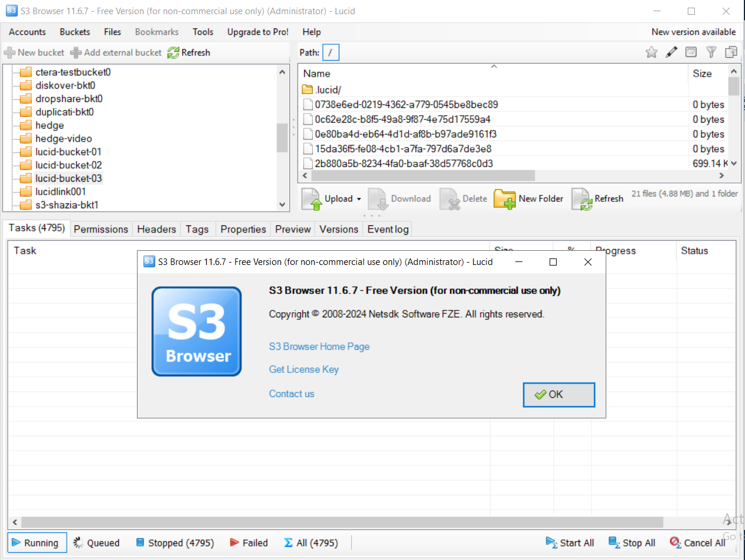The height and width of the screenshot is (560, 745).
Task: Click the pencil edit path icon
Action: (x=671, y=53)
